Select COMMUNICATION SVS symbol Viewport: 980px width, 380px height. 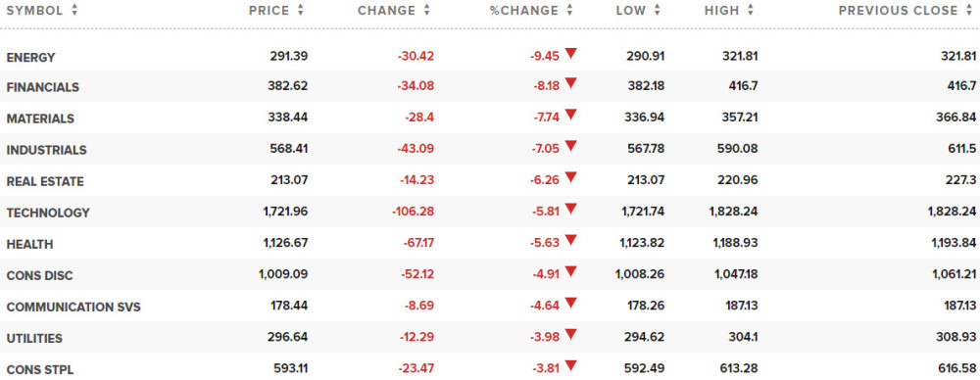tap(73, 307)
